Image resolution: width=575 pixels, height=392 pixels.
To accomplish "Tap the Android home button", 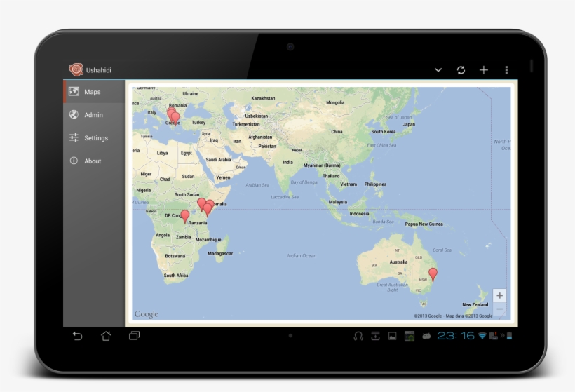I will (x=106, y=335).
